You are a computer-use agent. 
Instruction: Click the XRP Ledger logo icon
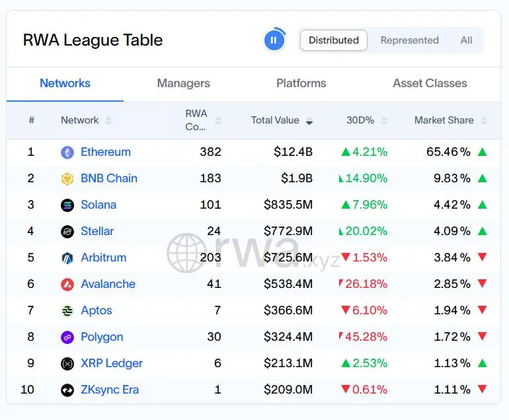coord(67,364)
